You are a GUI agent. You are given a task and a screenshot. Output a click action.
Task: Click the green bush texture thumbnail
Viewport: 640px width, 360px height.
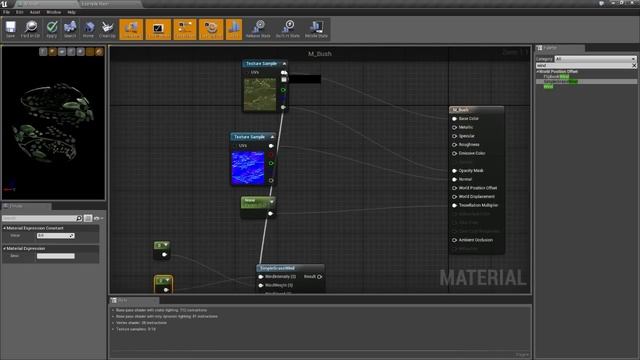[x=260, y=95]
